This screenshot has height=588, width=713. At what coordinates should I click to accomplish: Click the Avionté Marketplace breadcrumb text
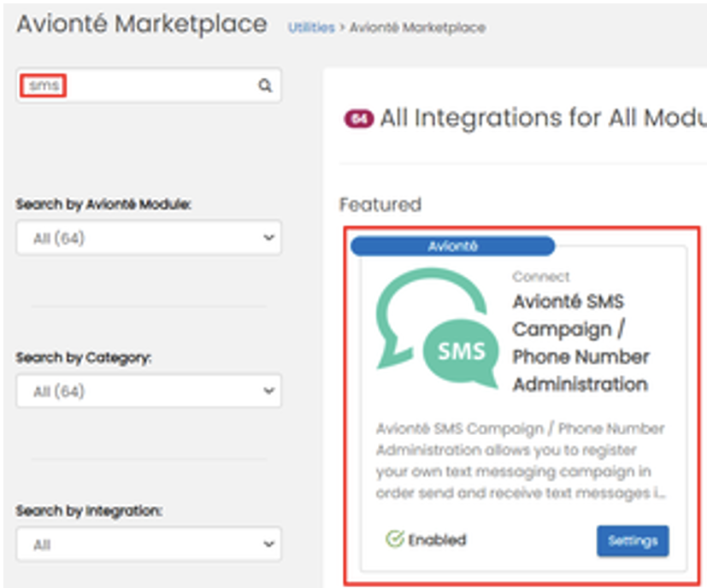tap(417, 27)
